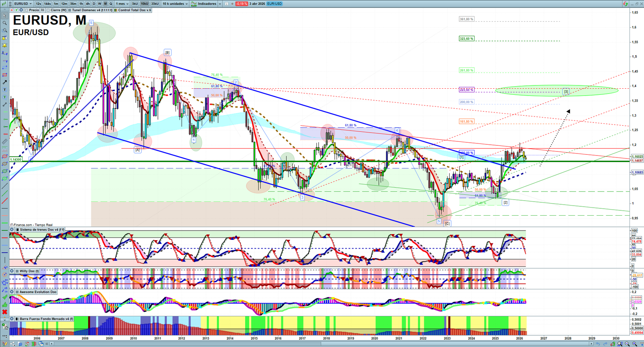The image size is (644, 347).
Task: Click the list icon next to Precio
Action: (x=43, y=10)
